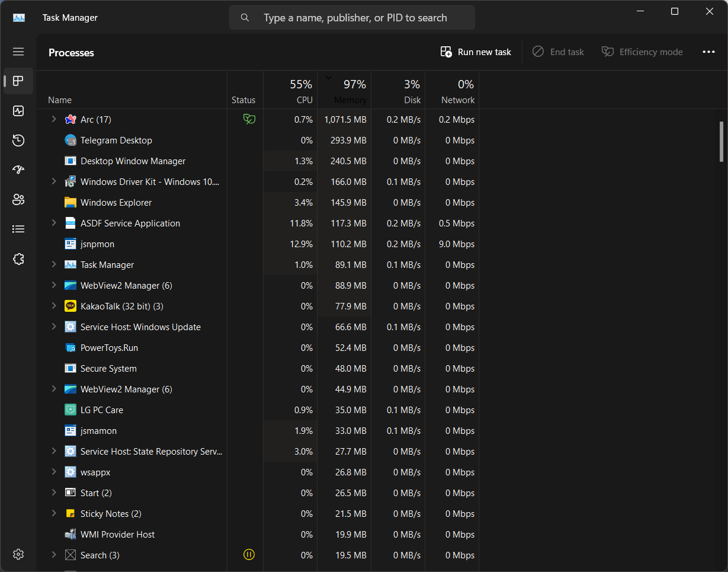Click Telegram Desktop's 293.9 MB value

[x=348, y=140]
